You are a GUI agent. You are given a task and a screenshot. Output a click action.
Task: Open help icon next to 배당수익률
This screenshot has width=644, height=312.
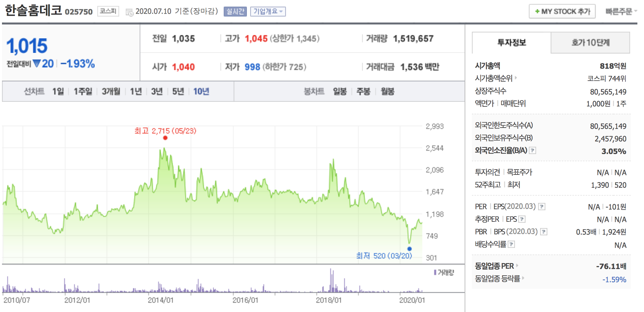click(x=511, y=244)
